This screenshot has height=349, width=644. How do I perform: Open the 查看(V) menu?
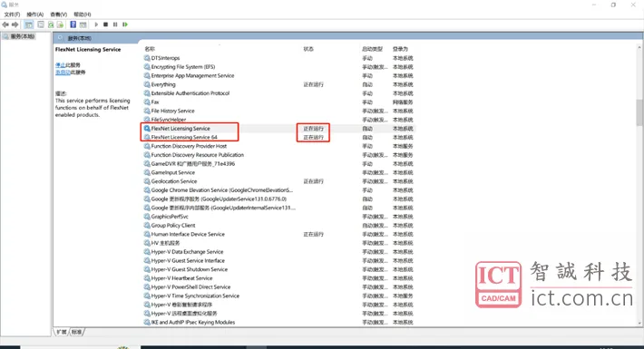(x=58, y=15)
